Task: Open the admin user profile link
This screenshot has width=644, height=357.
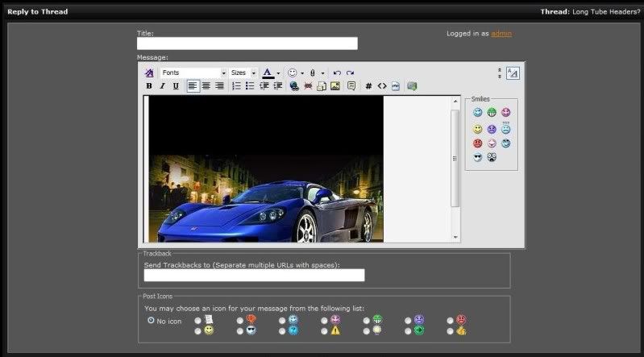Action: click(501, 34)
